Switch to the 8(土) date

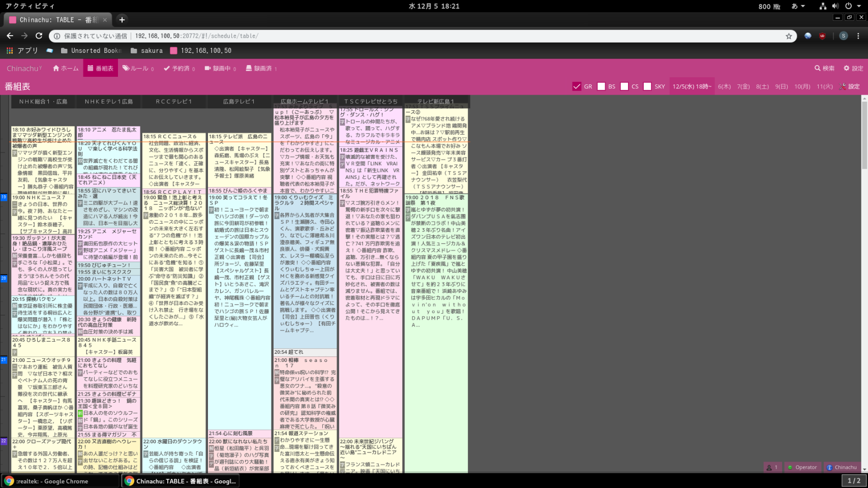[x=762, y=86]
